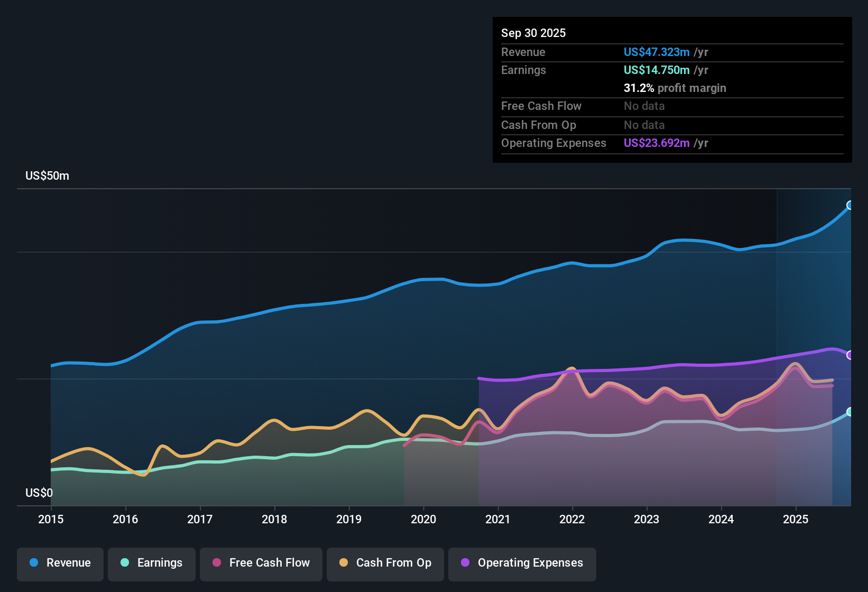This screenshot has width=868, height=592.
Task: Click the 2020 x-axis label
Action: 423,520
